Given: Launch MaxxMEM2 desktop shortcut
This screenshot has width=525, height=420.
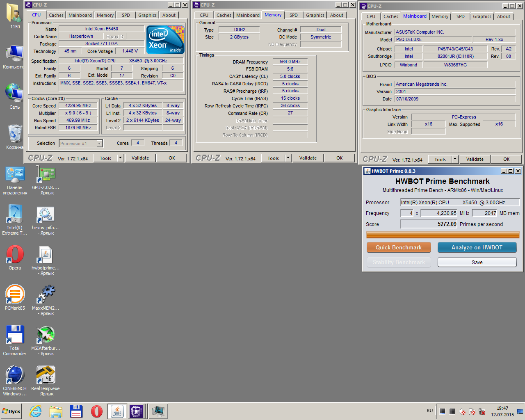Looking at the screenshot, I should (x=46, y=300).
